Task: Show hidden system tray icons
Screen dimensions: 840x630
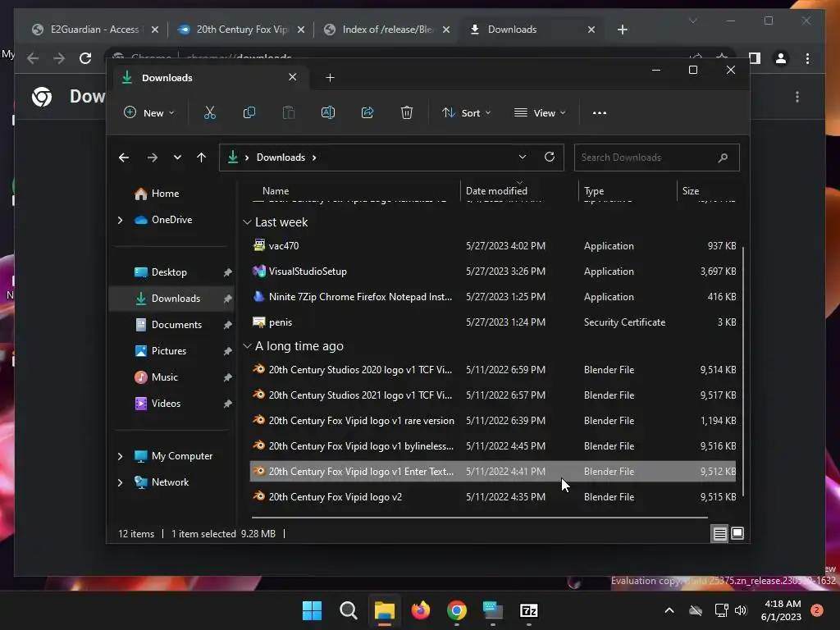Action: click(669, 610)
